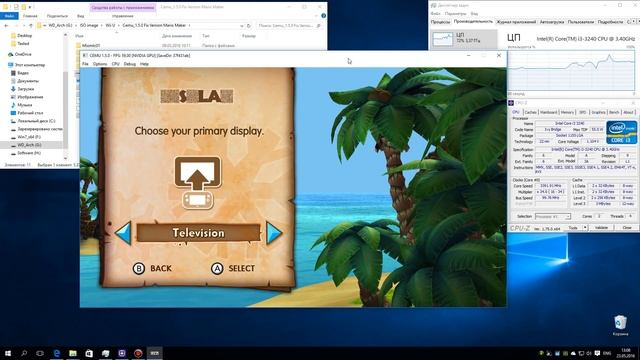Select WD_Arch (G:) drive in navigation pane

29,145
